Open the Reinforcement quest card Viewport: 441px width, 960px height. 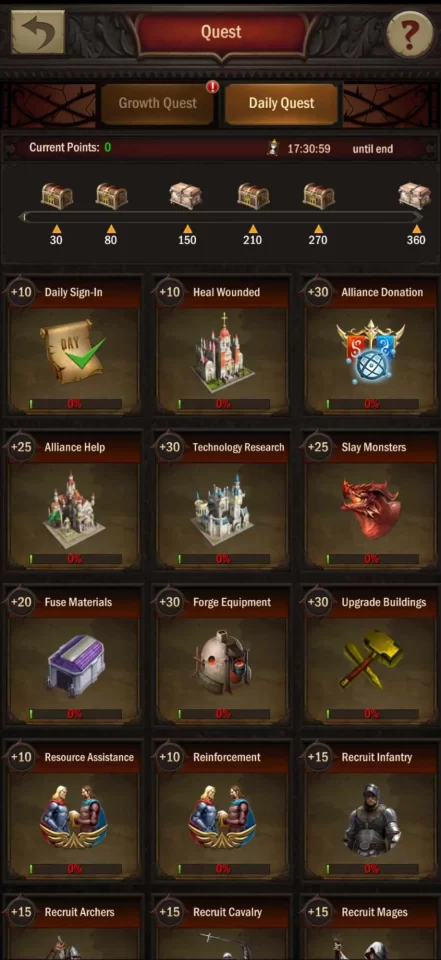click(x=222, y=811)
